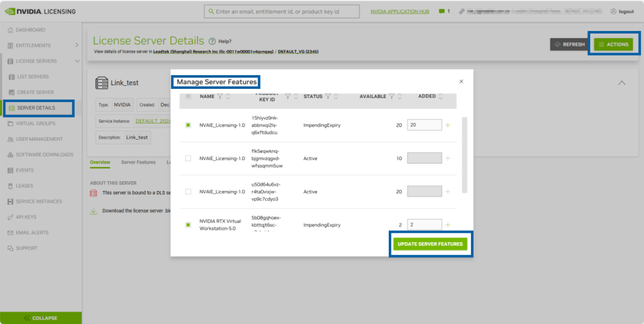Sort the table by NAME column arrows
644x324 pixels.
[228, 97]
